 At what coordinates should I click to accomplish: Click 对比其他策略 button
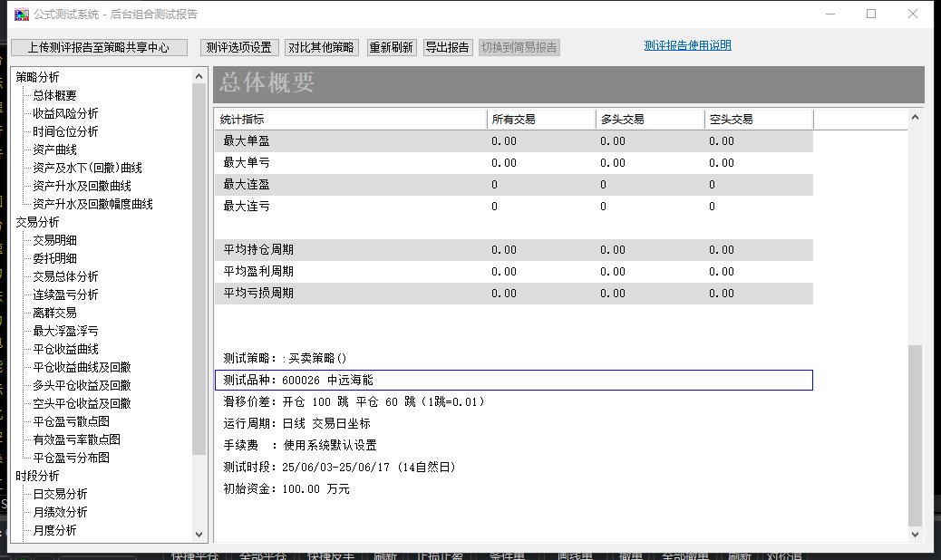322,47
